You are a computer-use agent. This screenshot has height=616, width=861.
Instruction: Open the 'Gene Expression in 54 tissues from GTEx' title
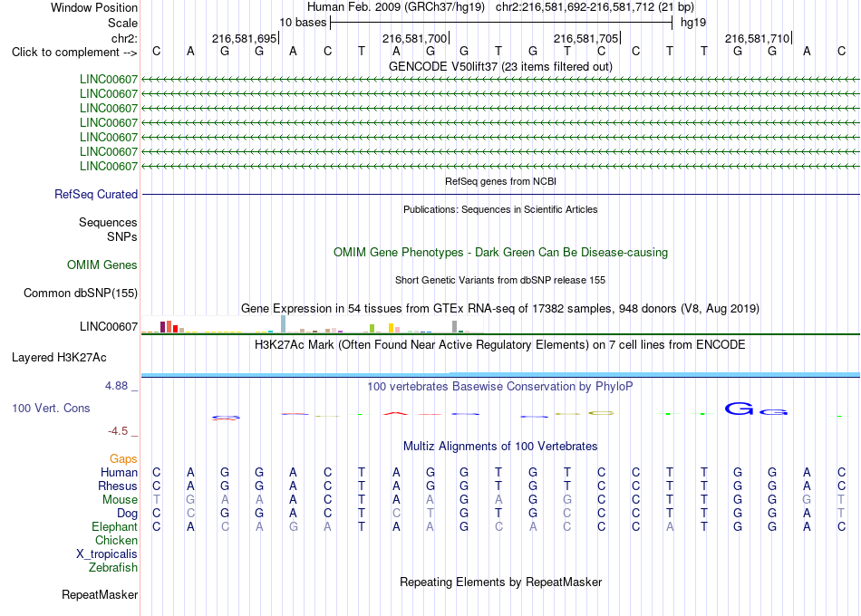click(500, 309)
